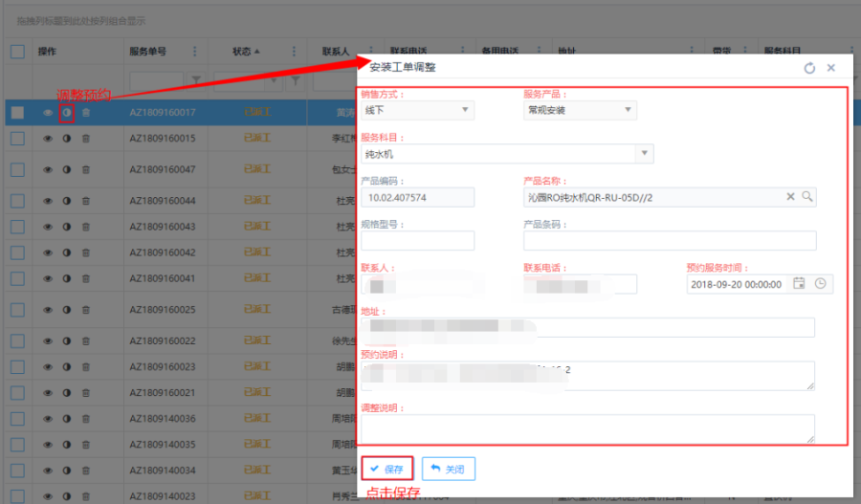The height and width of the screenshot is (504, 861).
Task: Open product search using magnifier icon
Action: click(806, 196)
